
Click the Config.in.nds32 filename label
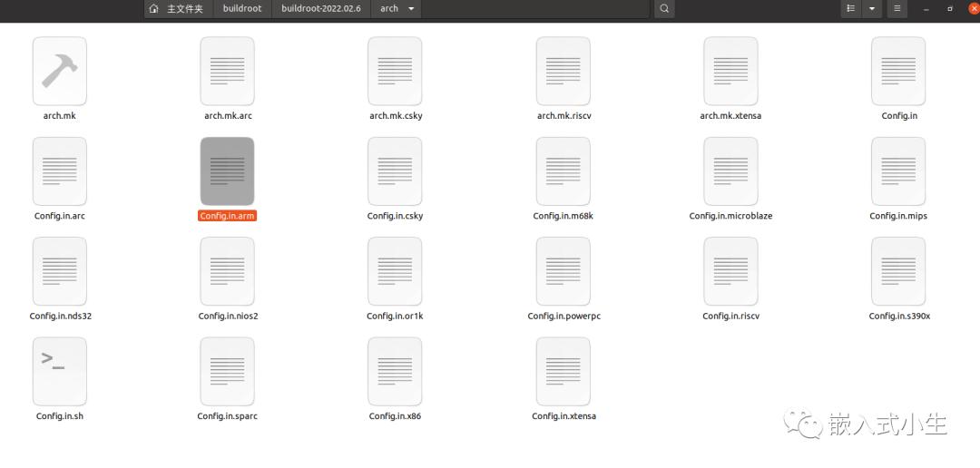60,316
